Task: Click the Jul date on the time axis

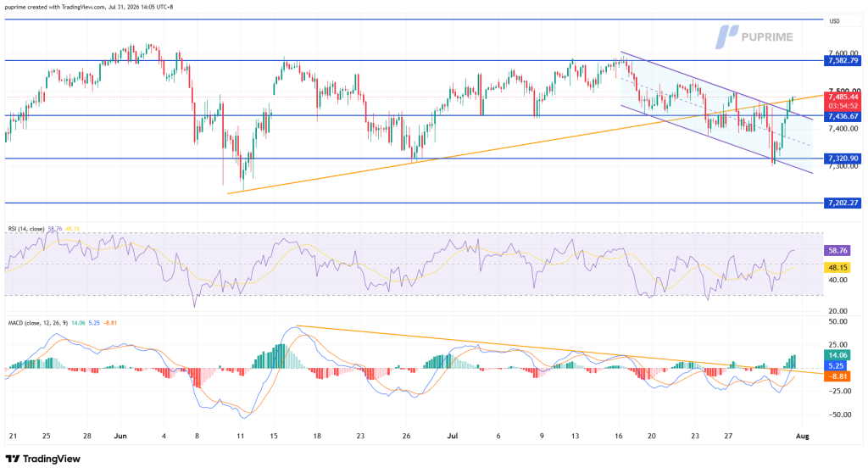Action: (x=453, y=436)
